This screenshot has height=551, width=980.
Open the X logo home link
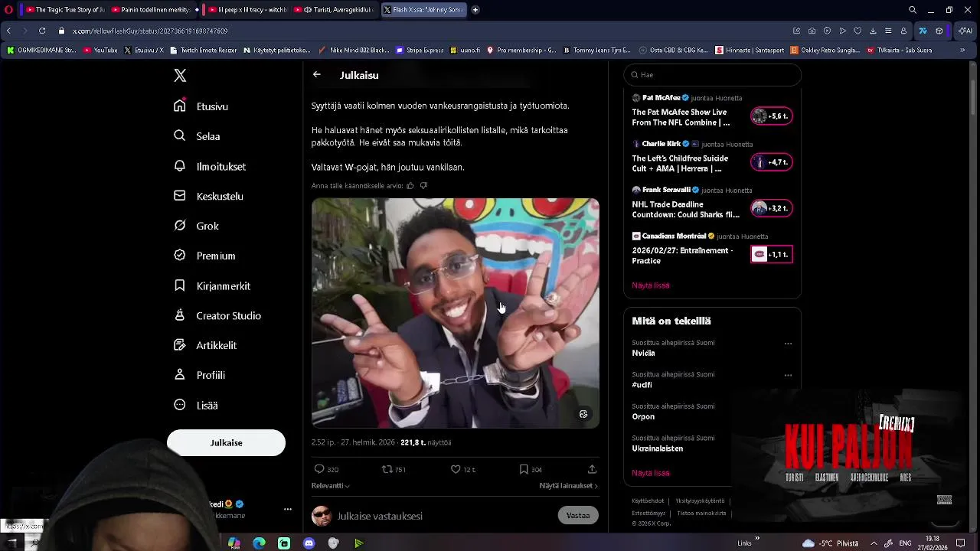(x=180, y=76)
